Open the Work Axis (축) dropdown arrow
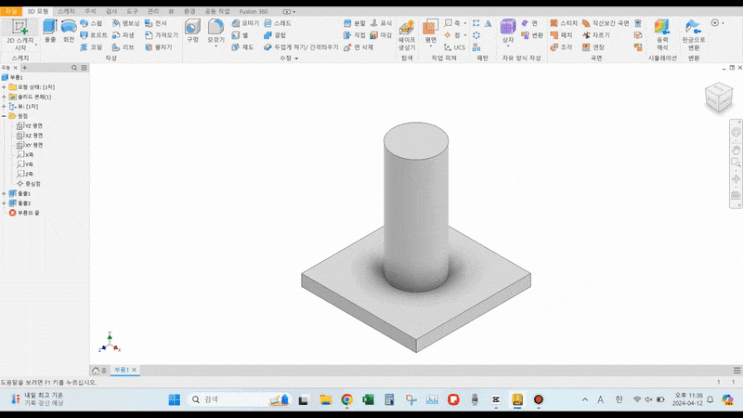Image resolution: width=743 pixels, height=418 pixels. pos(465,23)
